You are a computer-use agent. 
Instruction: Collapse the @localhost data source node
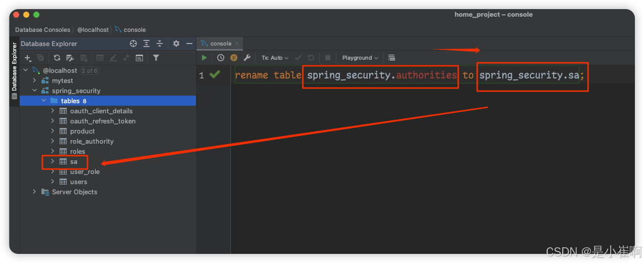[x=25, y=70]
